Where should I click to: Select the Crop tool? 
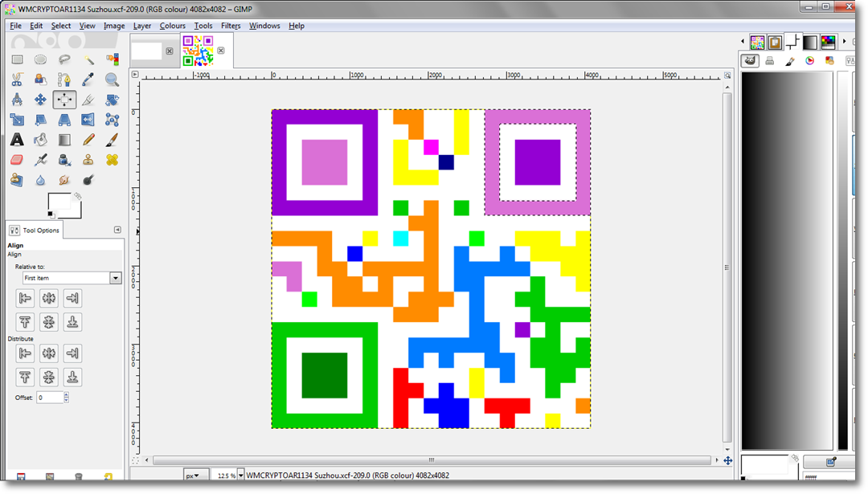88,100
